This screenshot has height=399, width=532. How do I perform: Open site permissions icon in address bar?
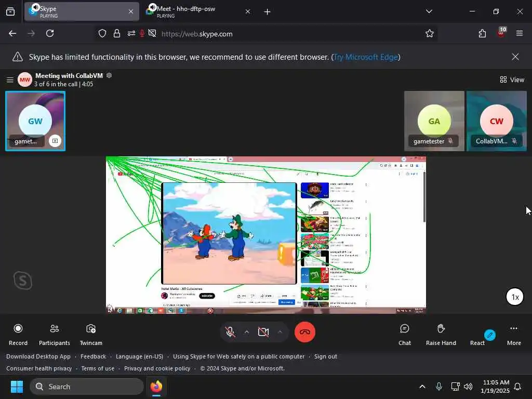point(131,33)
